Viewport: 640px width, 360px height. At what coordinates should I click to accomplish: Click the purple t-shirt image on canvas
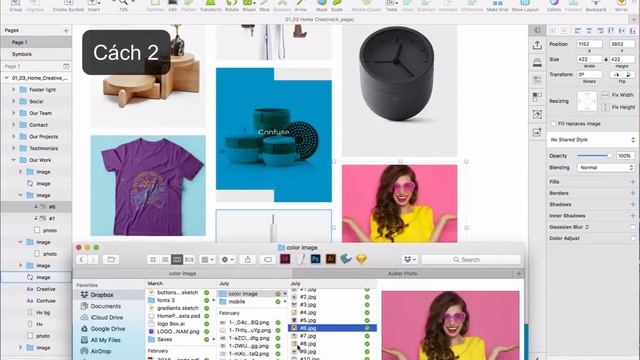pos(148,186)
